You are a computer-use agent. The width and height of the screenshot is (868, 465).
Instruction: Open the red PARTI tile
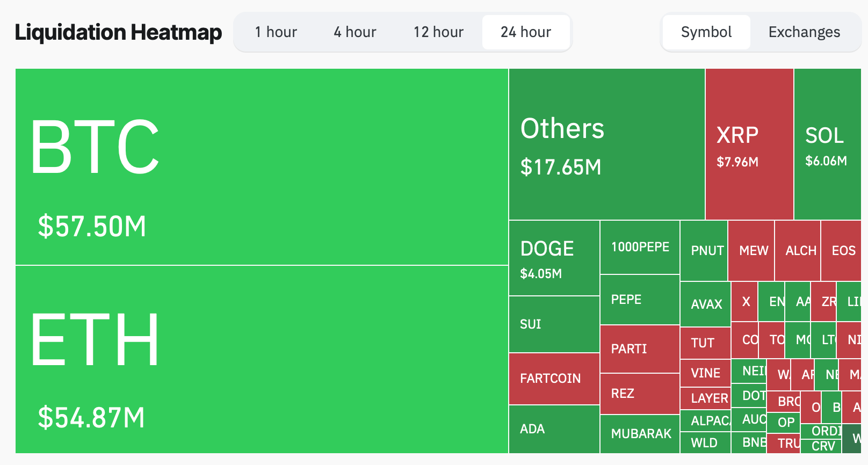pyautogui.click(x=640, y=349)
